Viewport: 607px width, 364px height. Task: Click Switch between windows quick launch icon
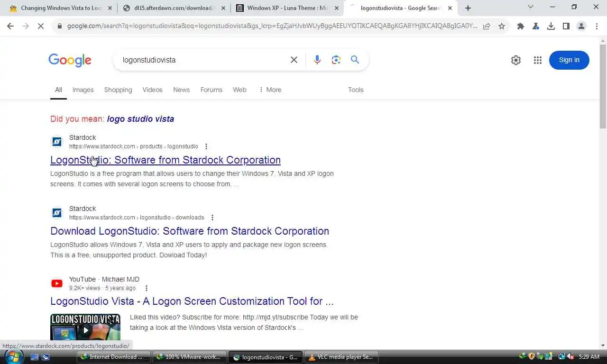[x=46, y=357]
